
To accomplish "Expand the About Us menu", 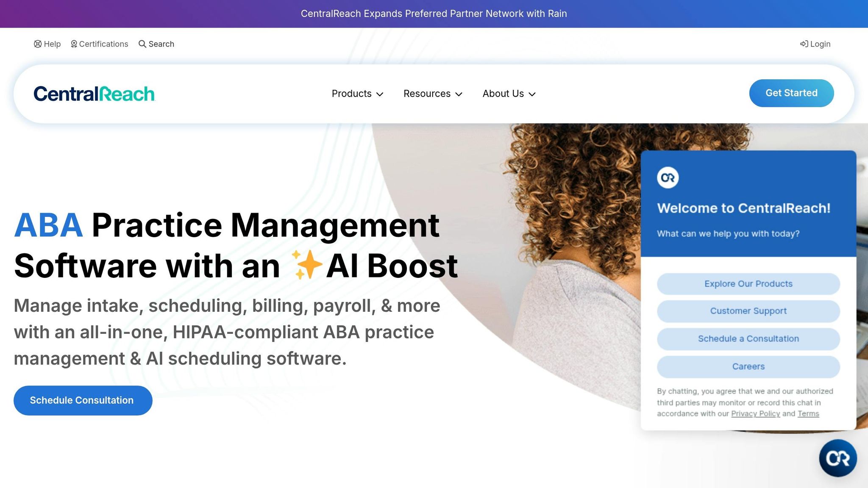I will coord(533,94).
